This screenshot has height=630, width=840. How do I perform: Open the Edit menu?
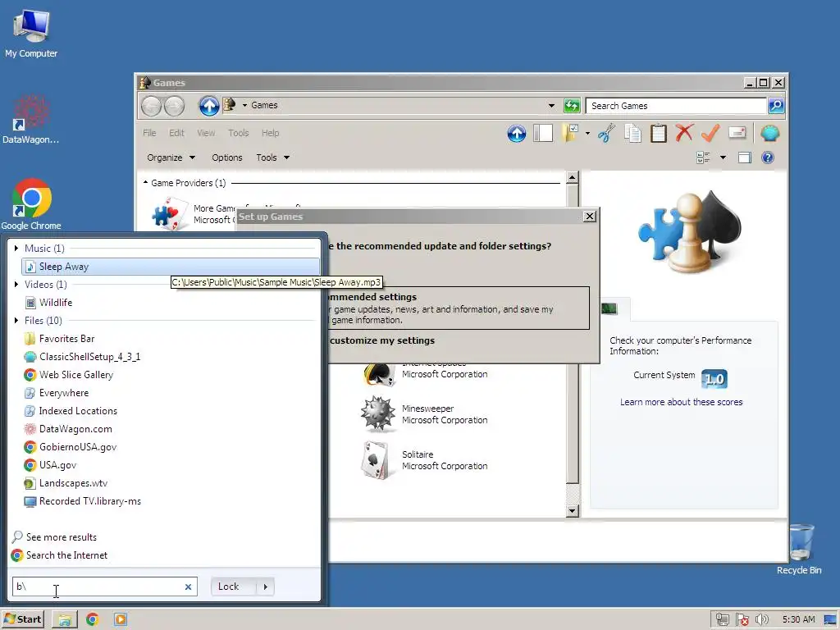click(176, 133)
